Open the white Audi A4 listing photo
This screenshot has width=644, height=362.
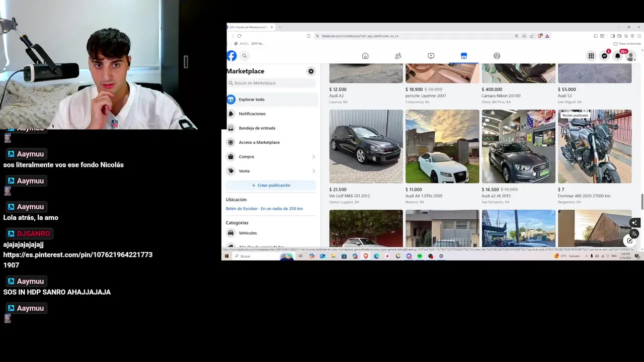point(442,146)
